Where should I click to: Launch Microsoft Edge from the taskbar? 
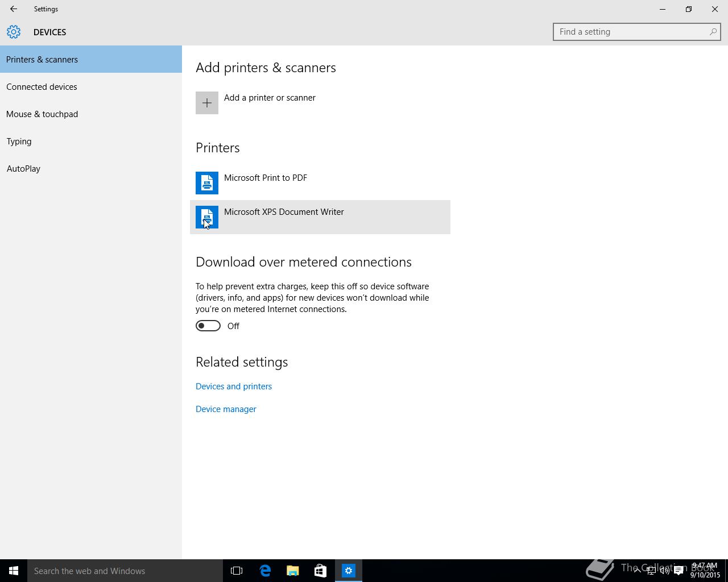click(x=265, y=571)
